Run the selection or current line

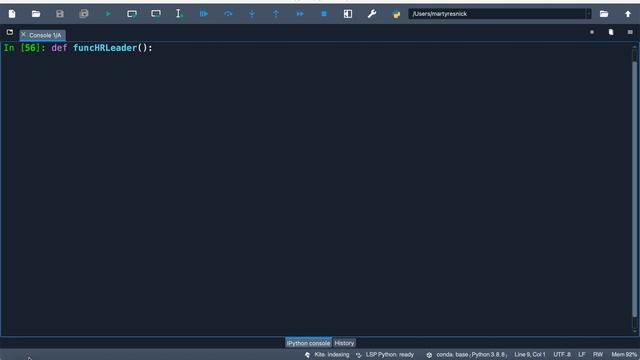[x=179, y=14]
